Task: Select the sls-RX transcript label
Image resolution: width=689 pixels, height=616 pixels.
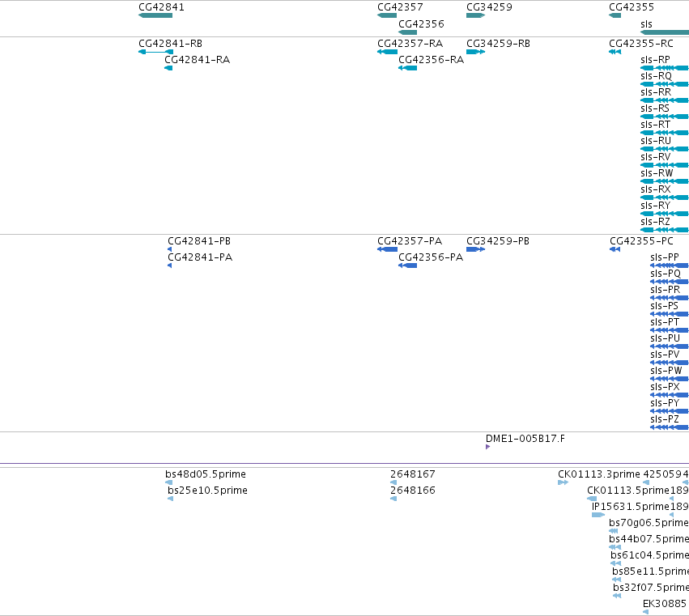Action: coord(656,189)
